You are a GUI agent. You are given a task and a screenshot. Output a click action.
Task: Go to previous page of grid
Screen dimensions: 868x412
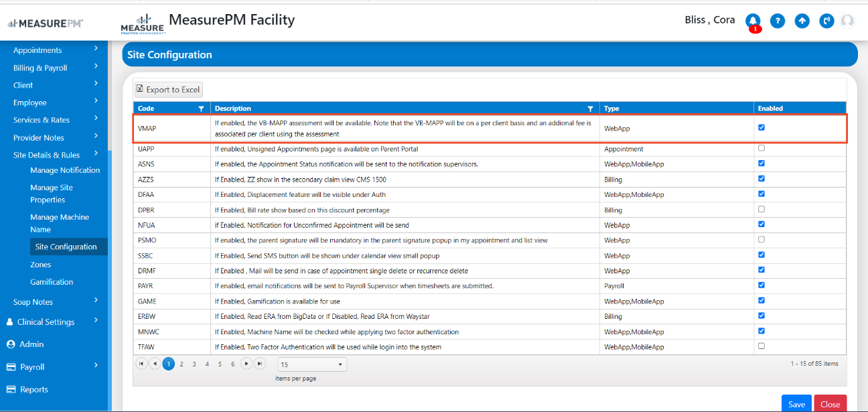pyautogui.click(x=155, y=364)
